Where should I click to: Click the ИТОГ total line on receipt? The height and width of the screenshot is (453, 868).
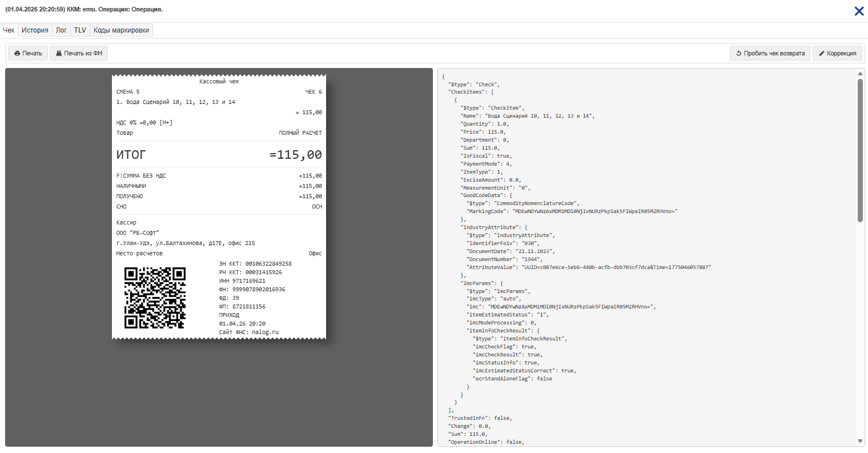[219, 155]
